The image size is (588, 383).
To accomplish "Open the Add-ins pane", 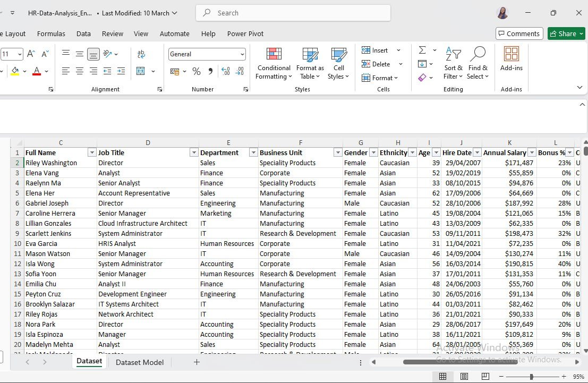I will pyautogui.click(x=511, y=59).
